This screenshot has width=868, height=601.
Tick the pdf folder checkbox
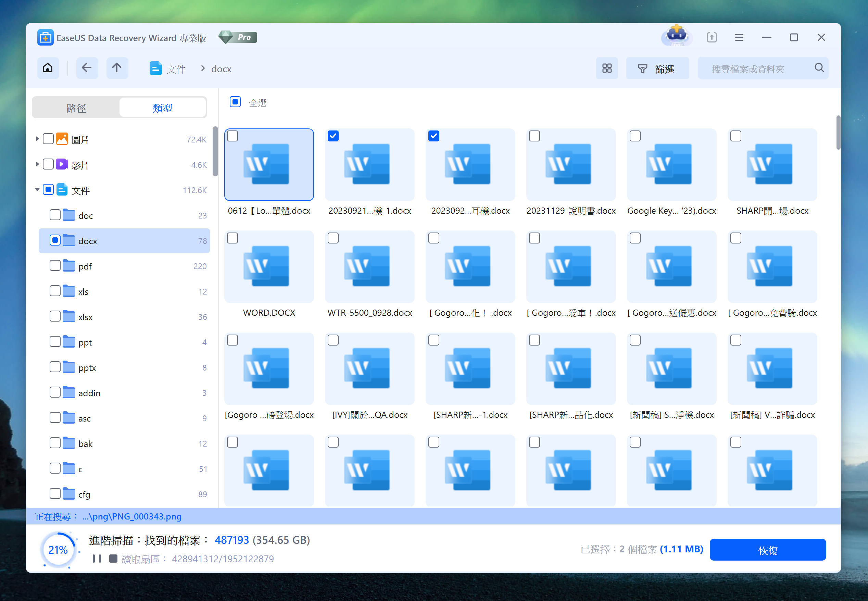click(55, 266)
